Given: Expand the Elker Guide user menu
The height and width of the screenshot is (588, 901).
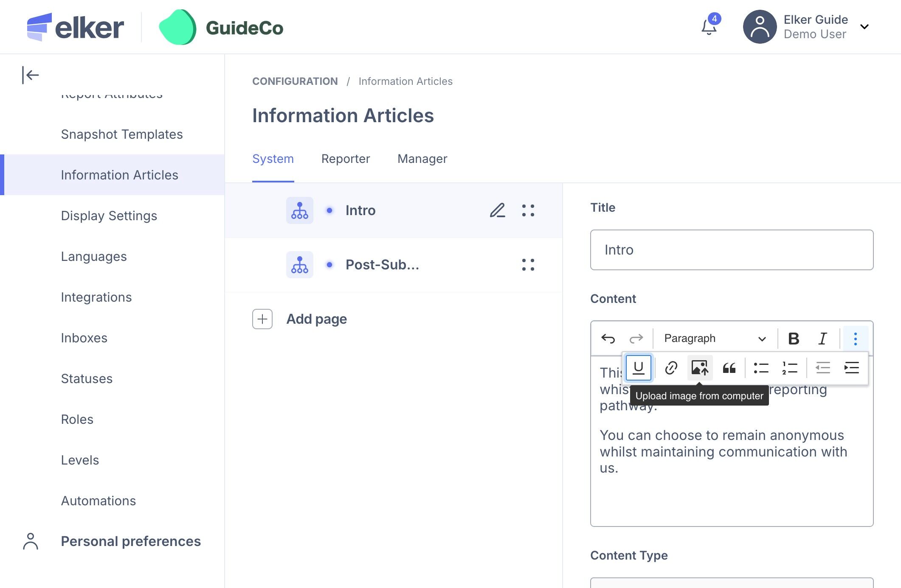Looking at the screenshot, I should [x=864, y=27].
